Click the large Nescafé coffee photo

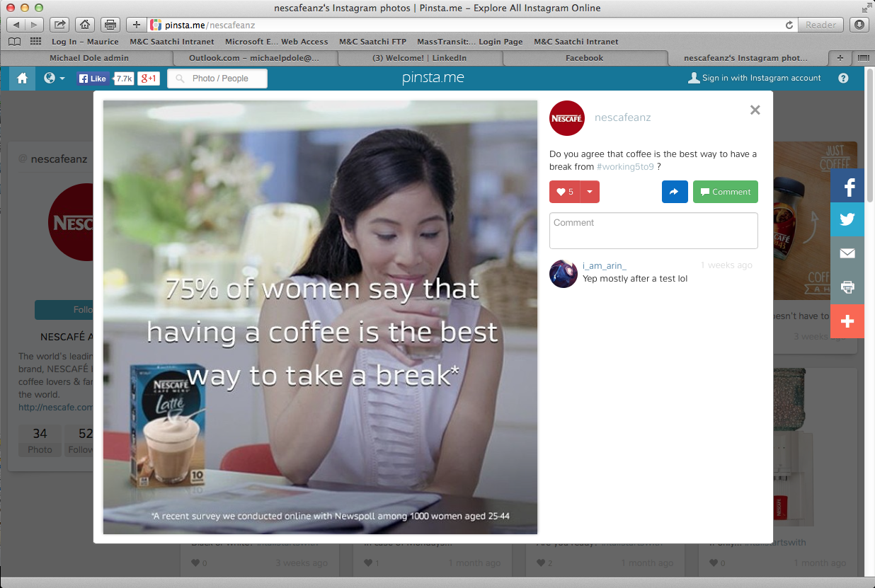click(x=320, y=317)
